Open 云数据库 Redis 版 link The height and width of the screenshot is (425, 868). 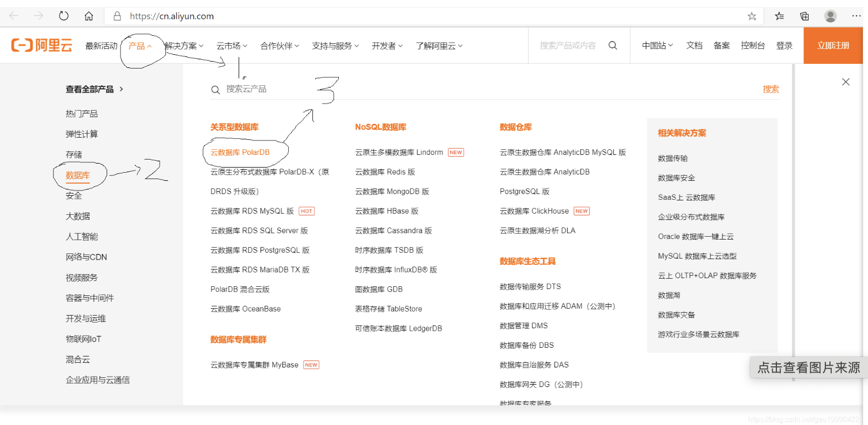tap(384, 172)
